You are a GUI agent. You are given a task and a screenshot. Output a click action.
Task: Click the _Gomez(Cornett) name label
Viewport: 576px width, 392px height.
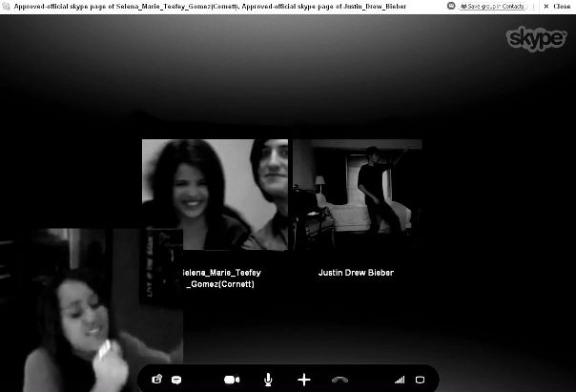coord(220,284)
